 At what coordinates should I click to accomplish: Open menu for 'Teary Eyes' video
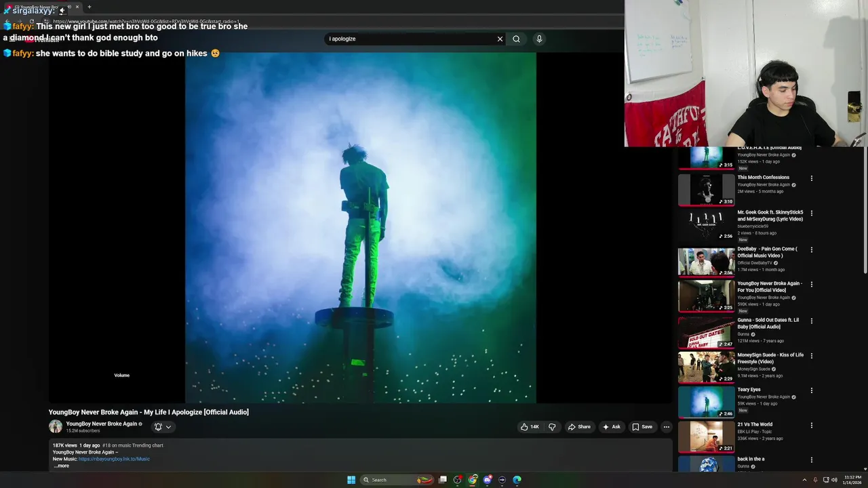click(812, 390)
